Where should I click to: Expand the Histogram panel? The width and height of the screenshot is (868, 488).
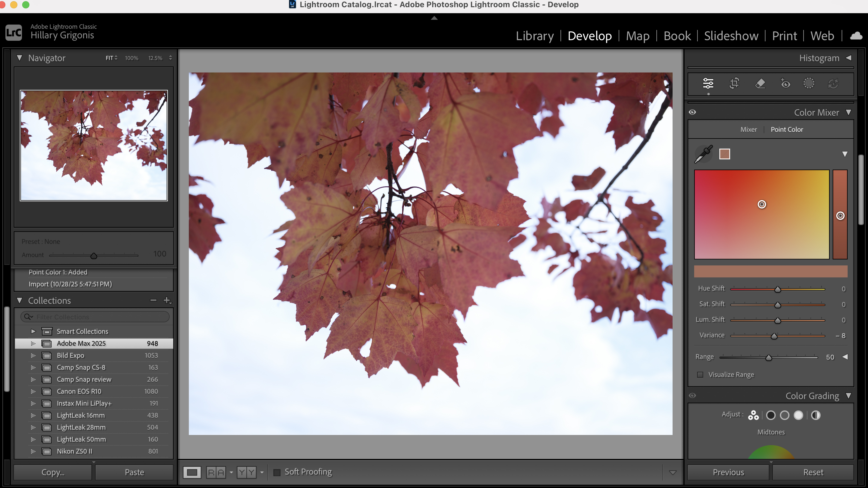(x=849, y=58)
